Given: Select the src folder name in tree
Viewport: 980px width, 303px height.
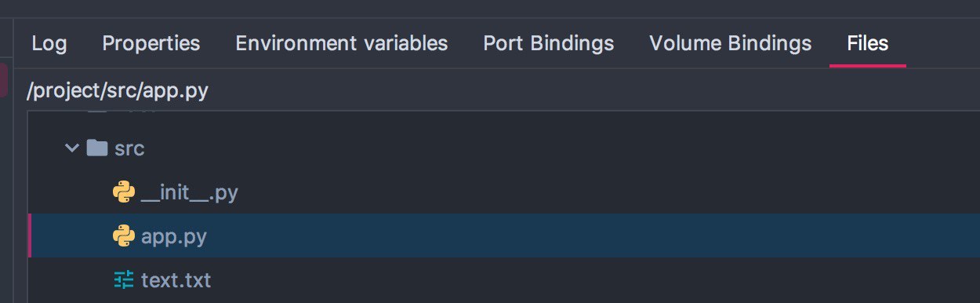Looking at the screenshot, I should pyautogui.click(x=129, y=148).
